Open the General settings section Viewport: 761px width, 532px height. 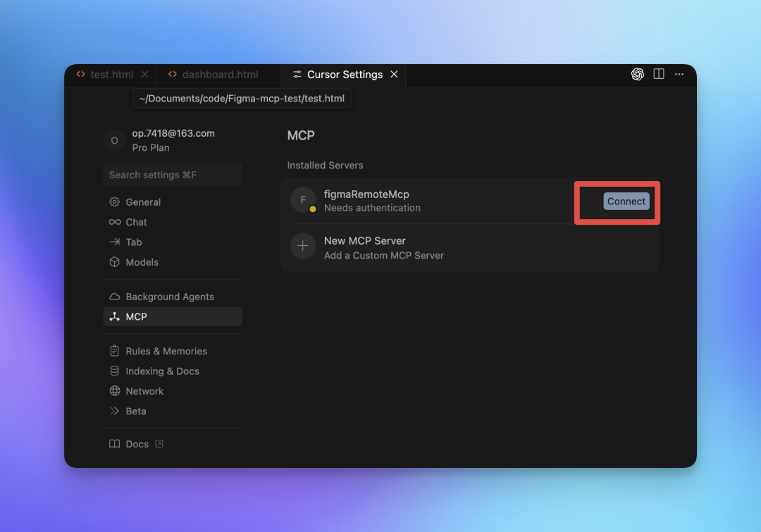(143, 202)
